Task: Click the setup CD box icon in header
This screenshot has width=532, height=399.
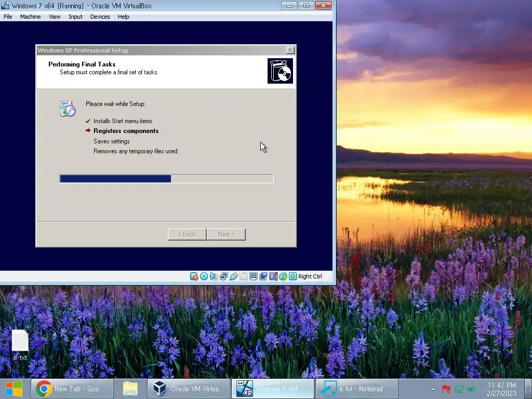Action: (280, 71)
